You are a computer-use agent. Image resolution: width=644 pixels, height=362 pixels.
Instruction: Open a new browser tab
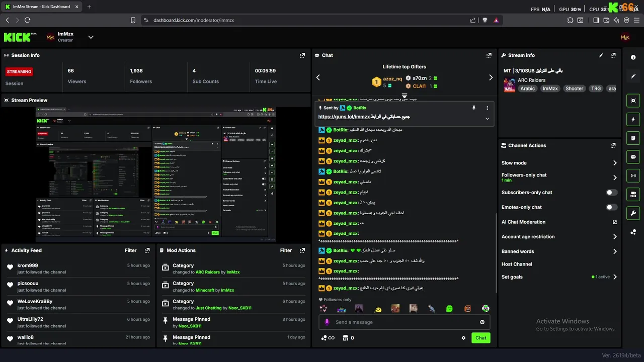pos(89,7)
